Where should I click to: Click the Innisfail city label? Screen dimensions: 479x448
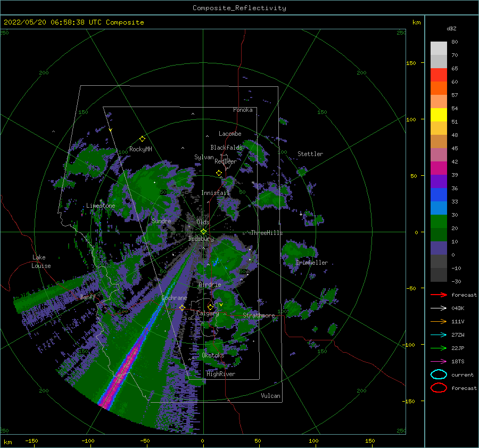[215, 193]
